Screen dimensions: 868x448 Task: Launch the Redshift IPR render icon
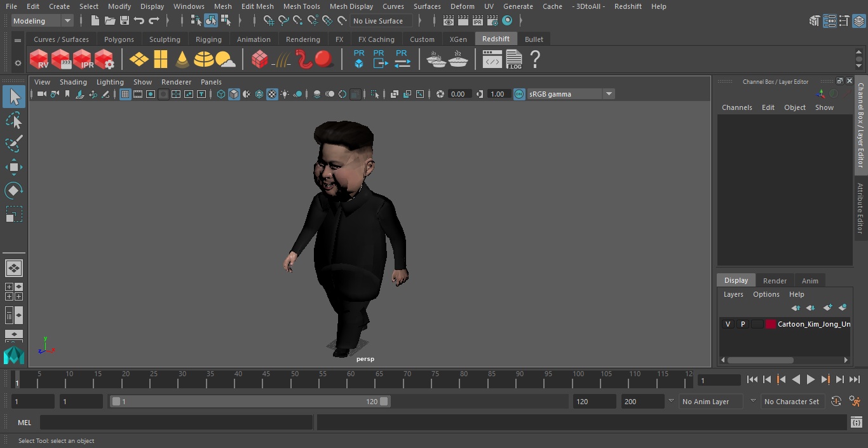click(83, 60)
